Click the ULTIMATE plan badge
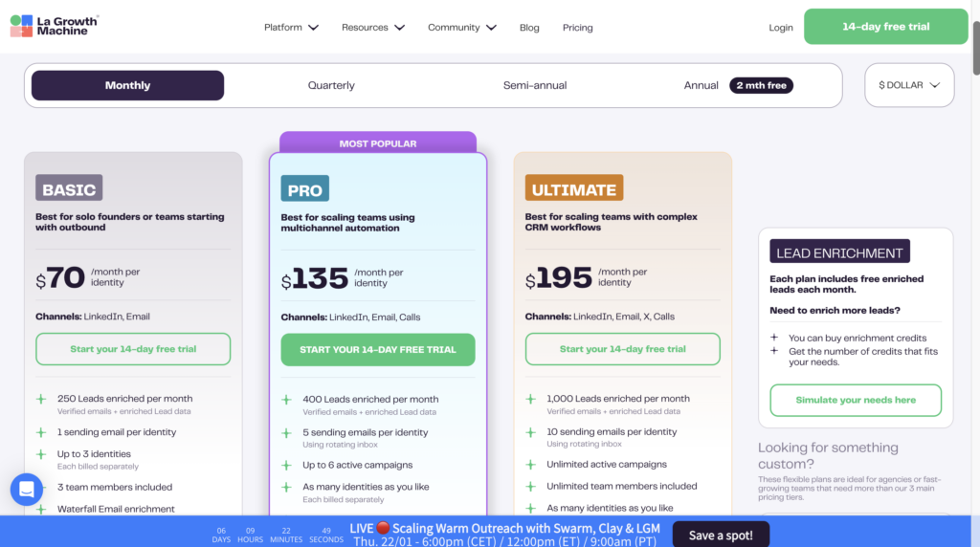 [574, 188]
